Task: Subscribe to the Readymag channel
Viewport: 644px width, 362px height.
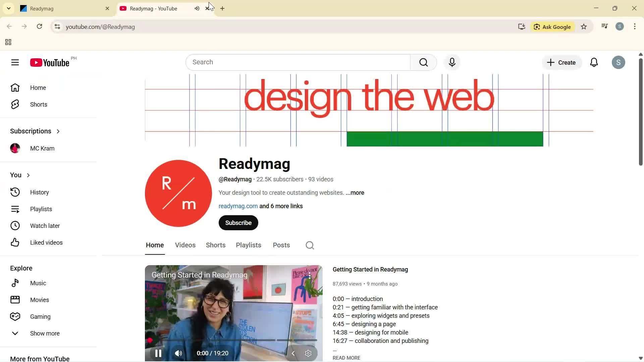Action: [x=238, y=223]
